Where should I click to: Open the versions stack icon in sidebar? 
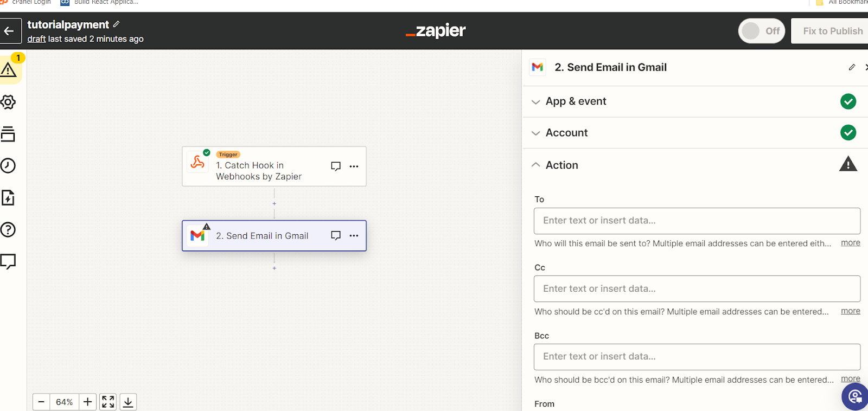[8, 134]
